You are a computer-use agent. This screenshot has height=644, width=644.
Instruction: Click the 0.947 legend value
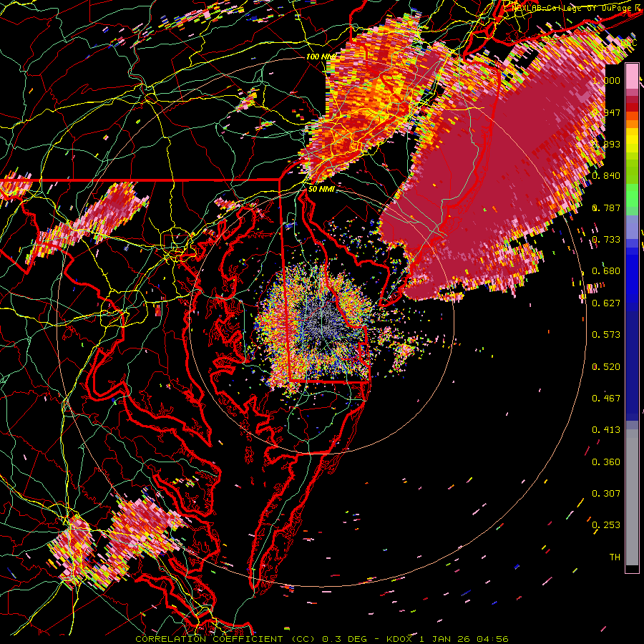tap(607, 112)
